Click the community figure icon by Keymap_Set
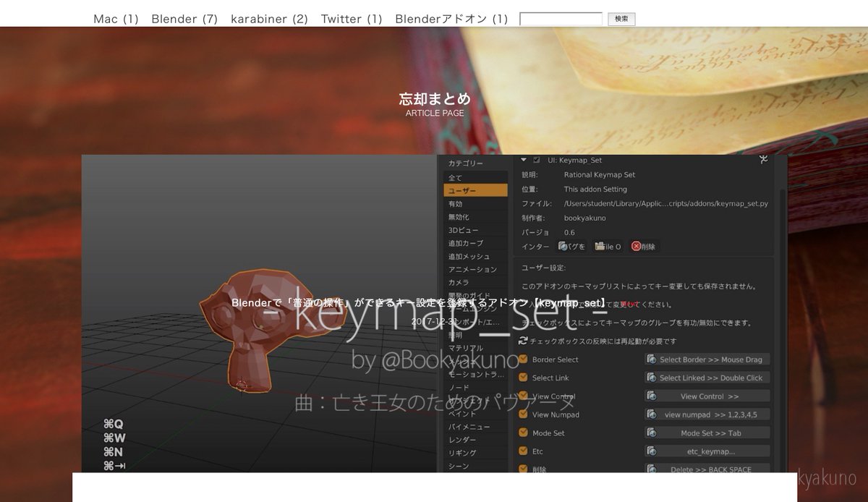This screenshot has width=868, height=502. tap(763, 161)
